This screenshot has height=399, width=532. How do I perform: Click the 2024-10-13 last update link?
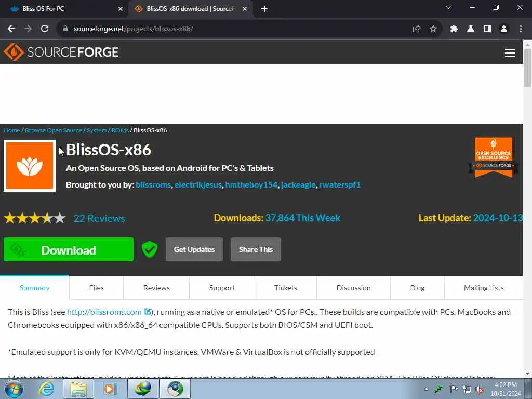pyautogui.click(x=498, y=218)
